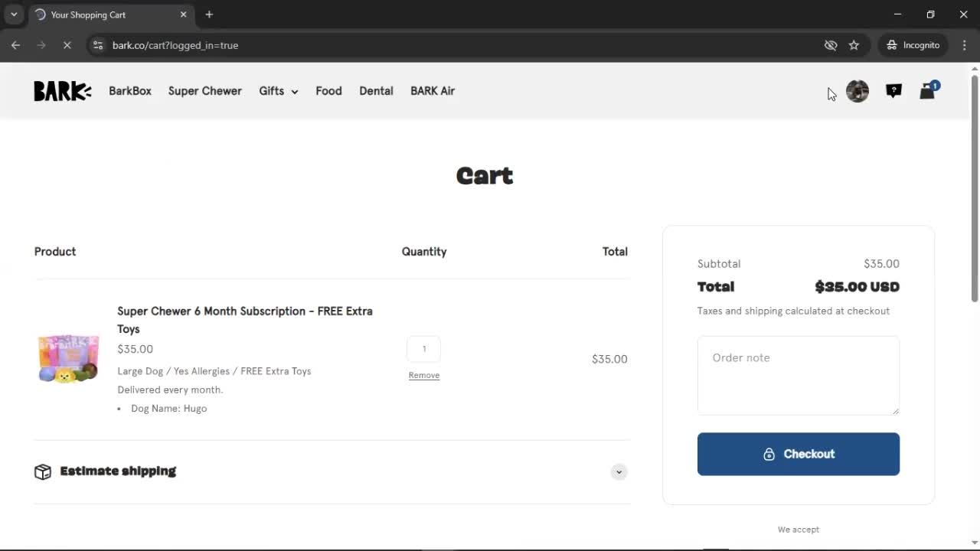Click the BARK logo
This screenshot has width=980, height=551.
(63, 91)
